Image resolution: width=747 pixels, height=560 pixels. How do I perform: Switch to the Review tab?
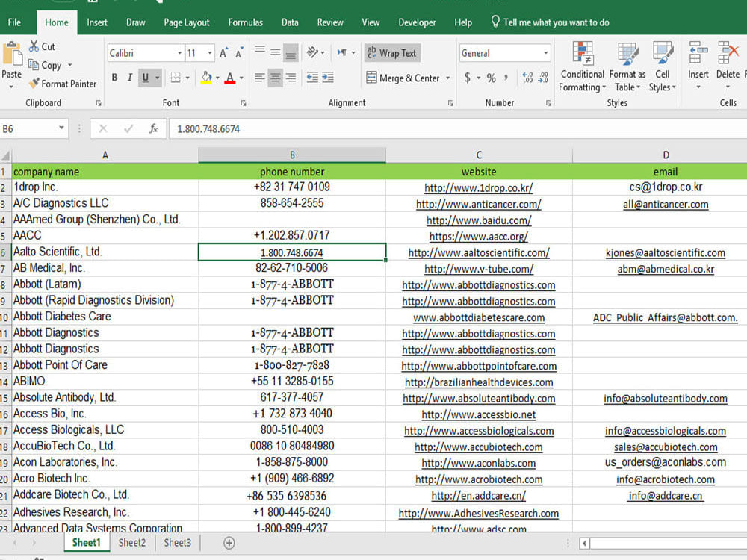pos(330,22)
